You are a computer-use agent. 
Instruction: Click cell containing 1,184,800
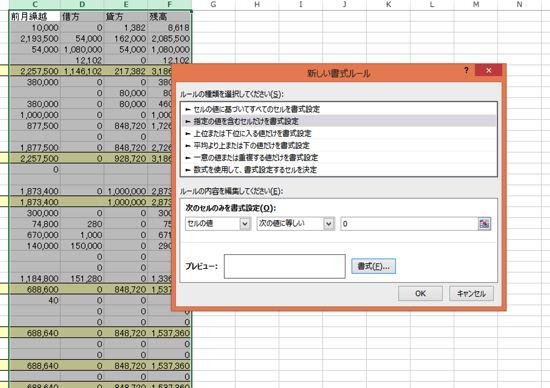click(x=35, y=279)
